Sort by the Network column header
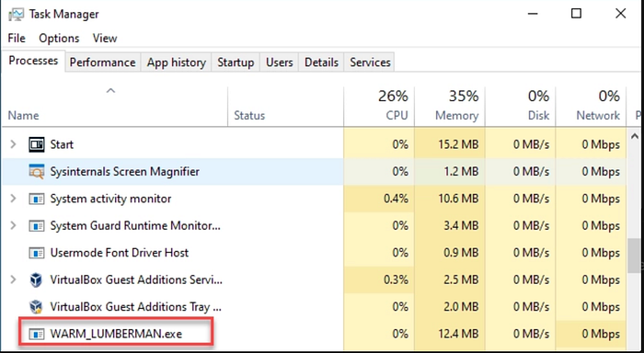644x353 pixels. pos(591,106)
